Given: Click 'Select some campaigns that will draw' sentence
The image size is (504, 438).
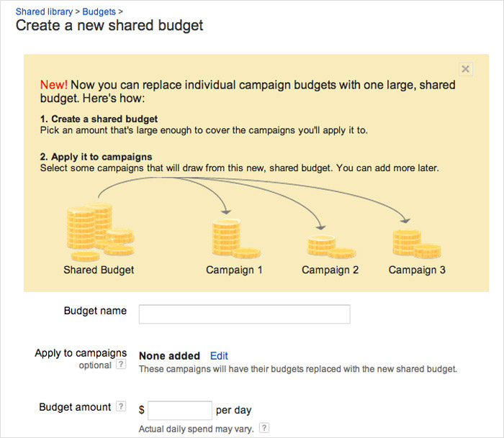Looking at the screenshot, I should 240,168.
